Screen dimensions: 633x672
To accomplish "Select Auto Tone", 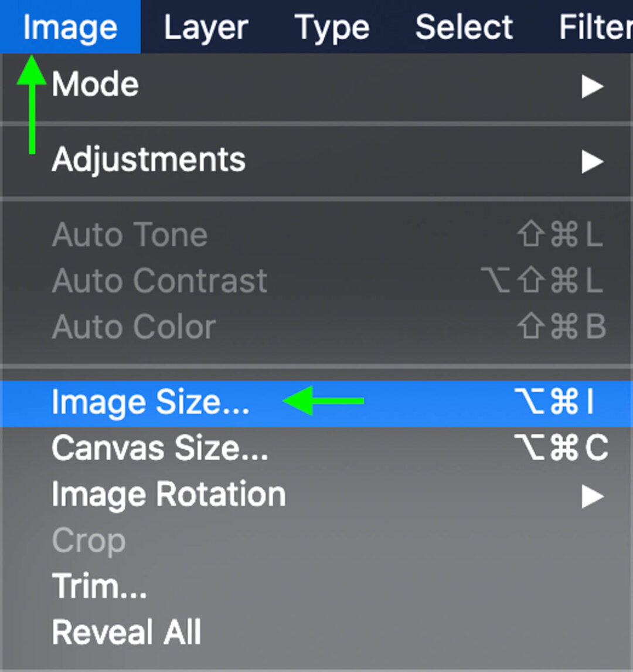I will [130, 235].
